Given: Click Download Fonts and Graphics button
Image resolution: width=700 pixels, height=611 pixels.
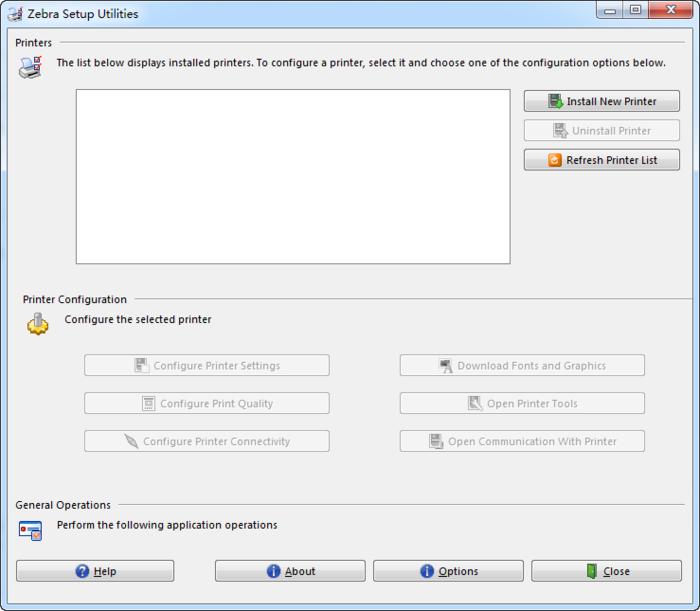Looking at the screenshot, I should click(x=522, y=365).
